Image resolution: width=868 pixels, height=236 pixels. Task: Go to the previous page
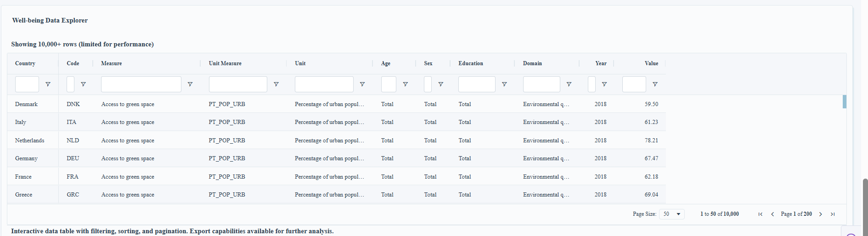click(772, 214)
